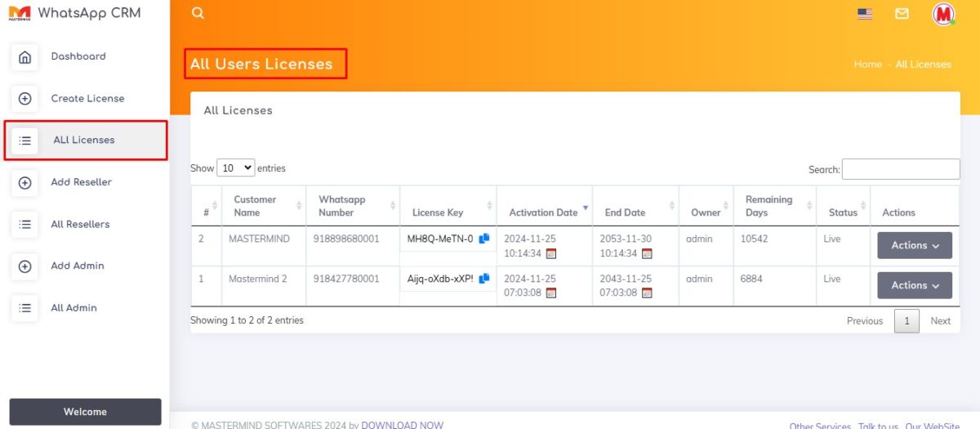The height and width of the screenshot is (429, 980).
Task: Go to All Resellers in sidebar
Action: point(80,224)
